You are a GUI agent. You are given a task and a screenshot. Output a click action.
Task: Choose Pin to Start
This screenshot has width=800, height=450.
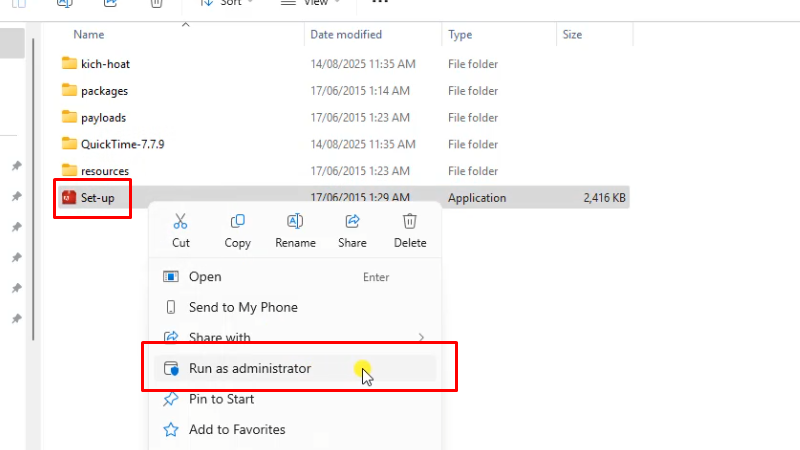295,399
